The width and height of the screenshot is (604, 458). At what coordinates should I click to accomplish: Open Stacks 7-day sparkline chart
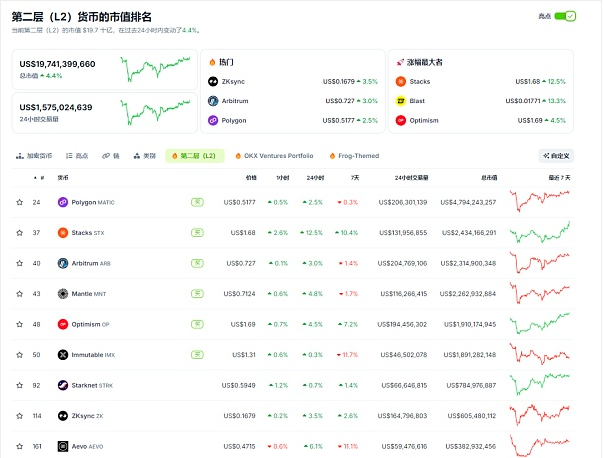point(540,232)
